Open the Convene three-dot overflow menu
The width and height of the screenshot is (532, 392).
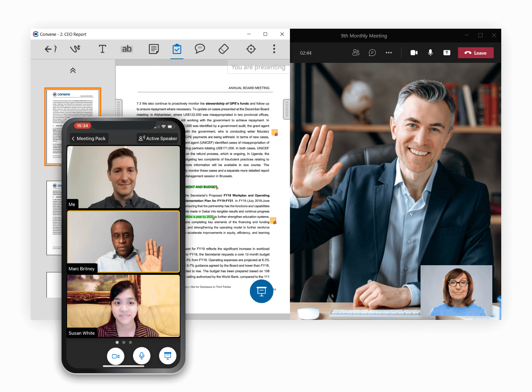[x=274, y=49]
